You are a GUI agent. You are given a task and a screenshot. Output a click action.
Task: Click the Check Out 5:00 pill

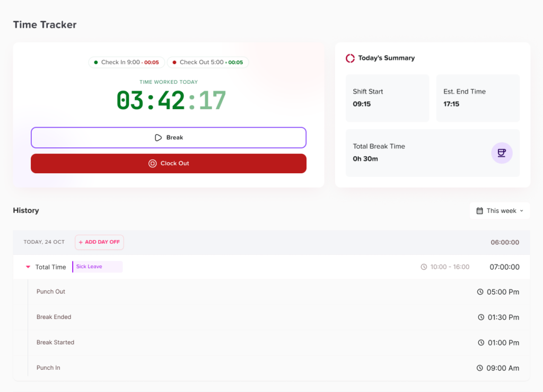(x=208, y=63)
